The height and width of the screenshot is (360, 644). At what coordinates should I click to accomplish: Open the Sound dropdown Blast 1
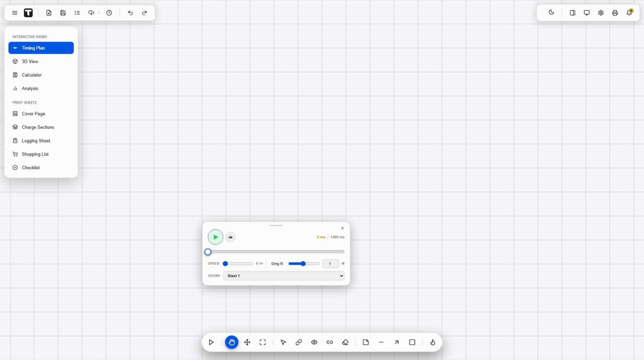click(x=284, y=276)
